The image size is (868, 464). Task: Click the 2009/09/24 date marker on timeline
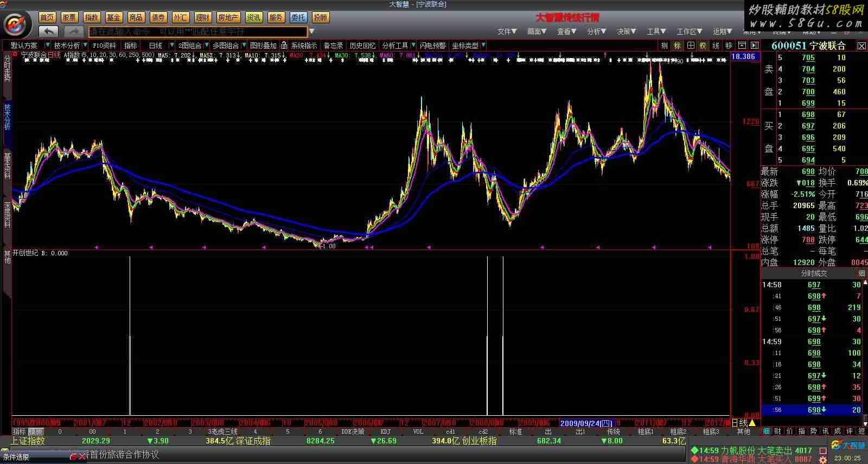pyautogui.click(x=586, y=423)
